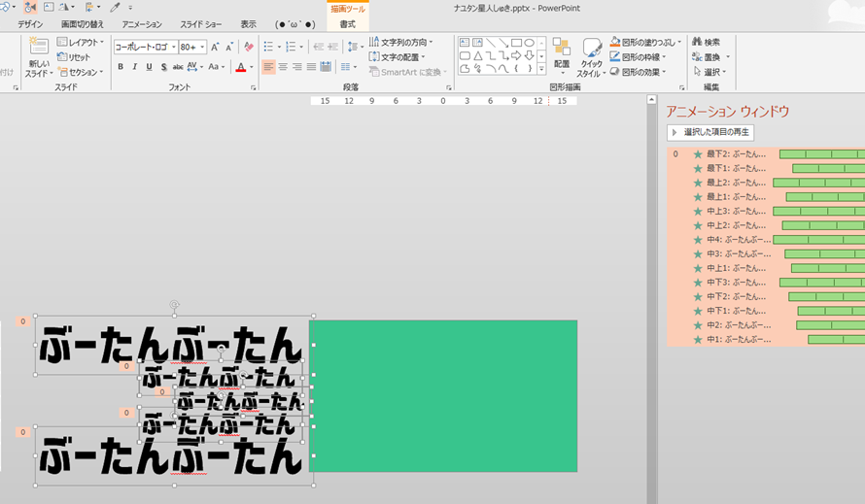
Task: Open the Section (セクション) button
Action: point(81,72)
